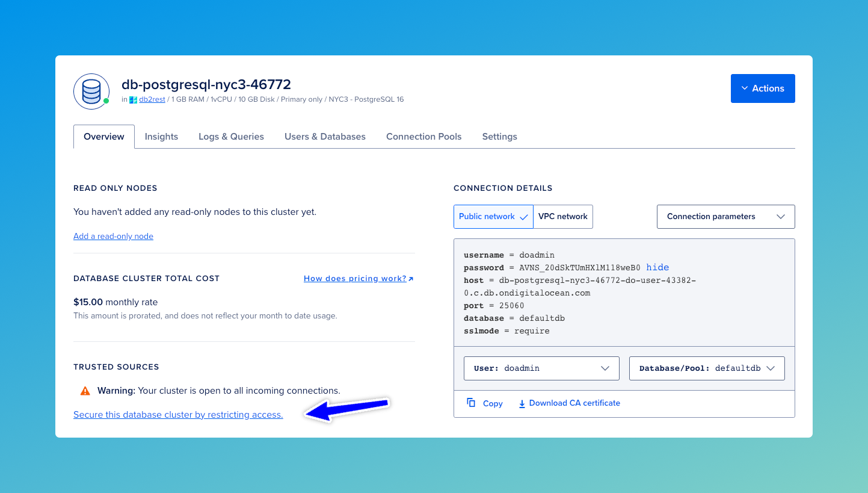Secure the cluster by restricting access
Image resolution: width=868 pixels, height=493 pixels.
tap(177, 414)
